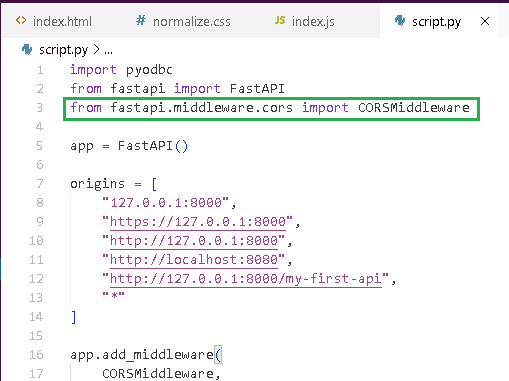Viewport: 509px width, 381px height.
Task: Click the FastAPI import name on line 2
Action: click(x=257, y=89)
